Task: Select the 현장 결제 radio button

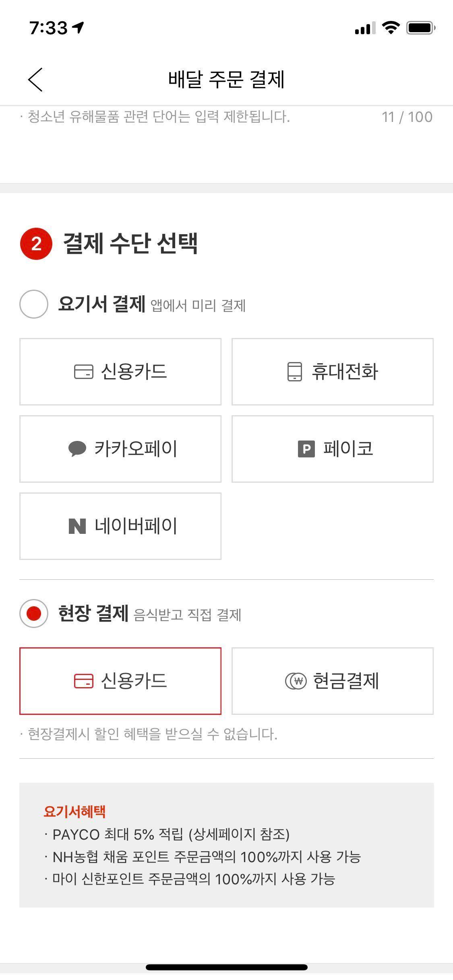Action: 34,614
